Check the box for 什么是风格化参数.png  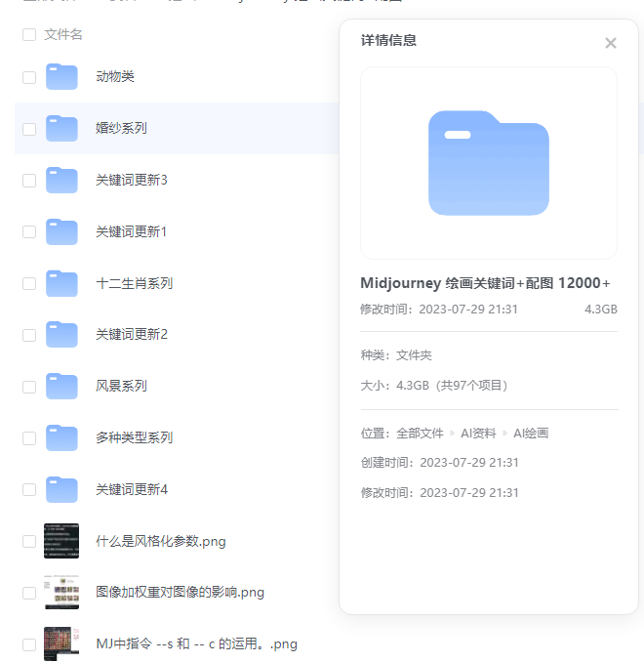click(x=29, y=541)
